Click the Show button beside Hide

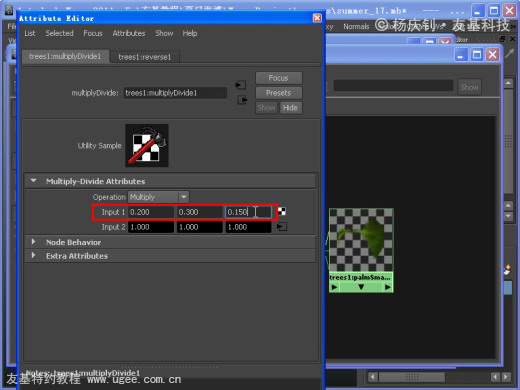[x=266, y=108]
